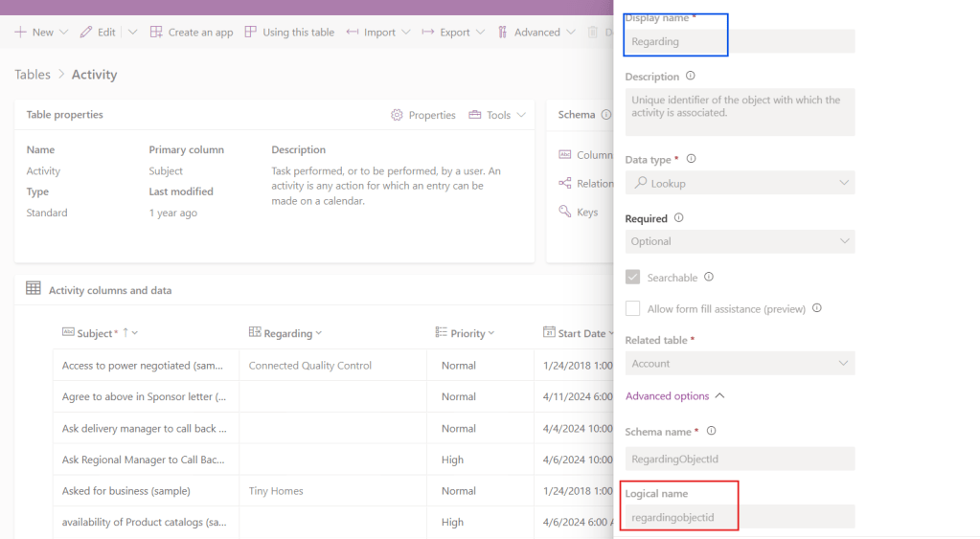Image resolution: width=980 pixels, height=539 pixels.
Task: Go to Tables breadcrumb link
Action: tap(33, 75)
